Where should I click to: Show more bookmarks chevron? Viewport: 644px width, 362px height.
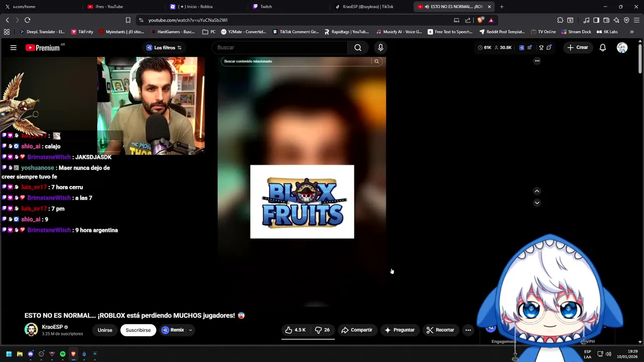tap(632, 32)
